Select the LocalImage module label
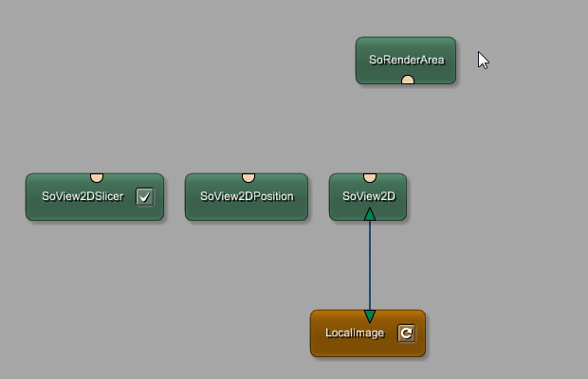This screenshot has width=588, height=379. [354, 334]
